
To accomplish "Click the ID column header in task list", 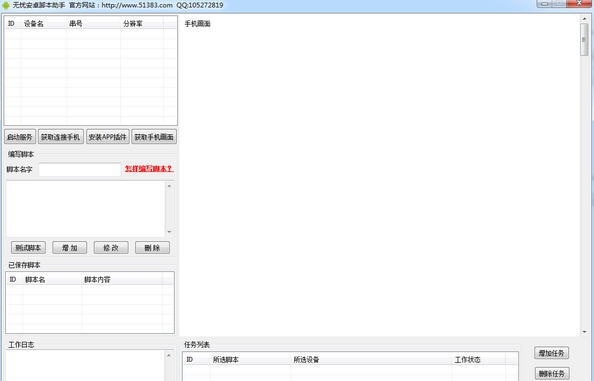I will pyautogui.click(x=197, y=359).
